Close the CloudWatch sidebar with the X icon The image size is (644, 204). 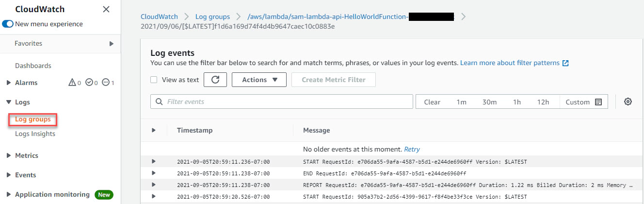coord(106,9)
